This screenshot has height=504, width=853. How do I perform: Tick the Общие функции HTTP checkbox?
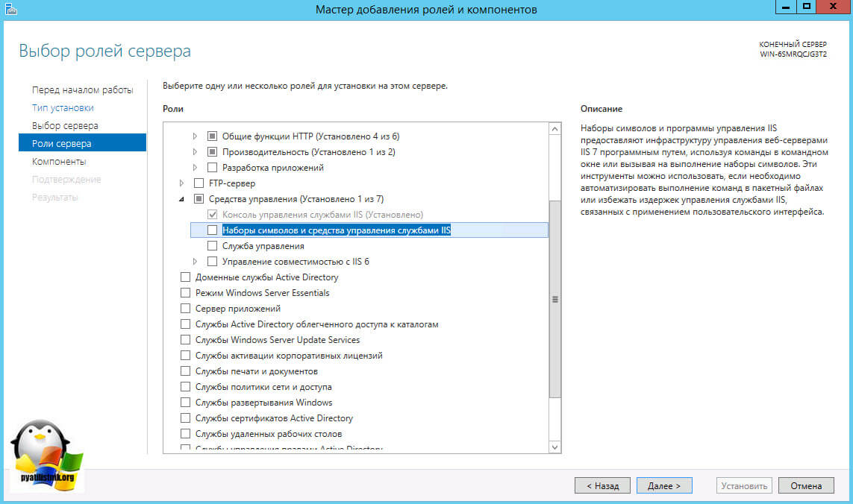tap(212, 136)
